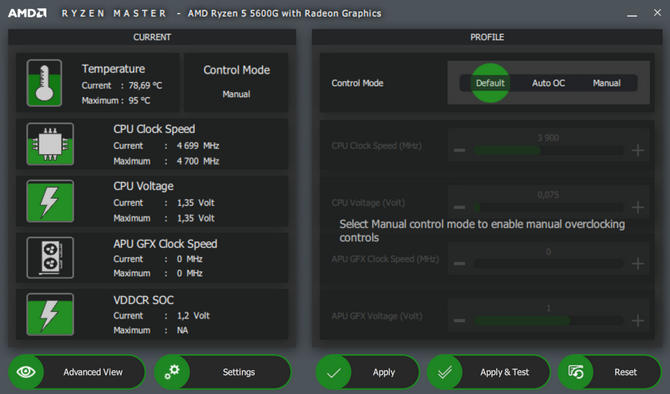The width and height of the screenshot is (670, 394).
Task: Click the 0,075 CPU voltage profile value
Action: coord(548,195)
